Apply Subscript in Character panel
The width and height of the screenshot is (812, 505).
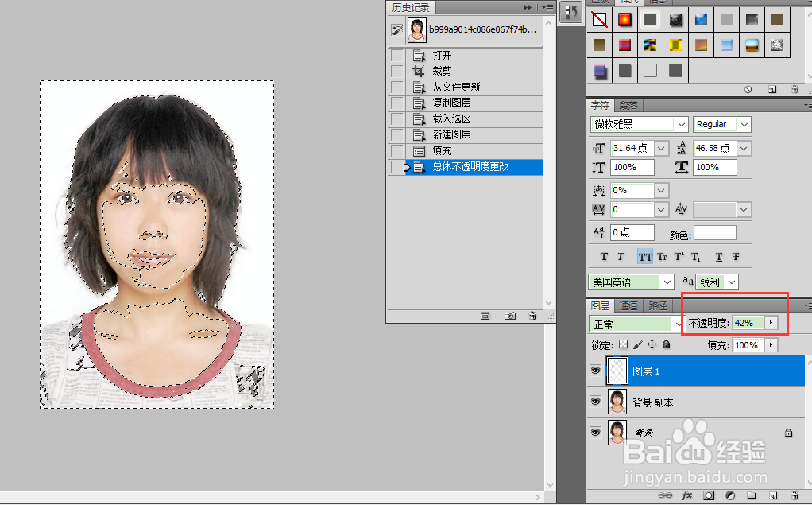tap(695, 257)
